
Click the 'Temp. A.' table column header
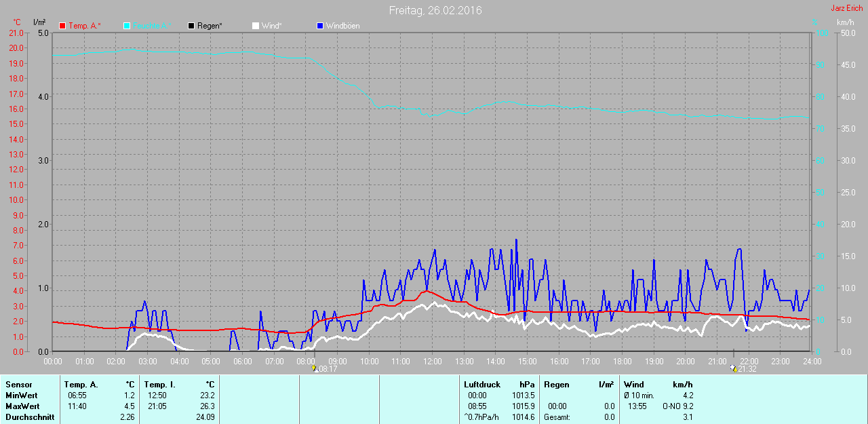[81, 385]
